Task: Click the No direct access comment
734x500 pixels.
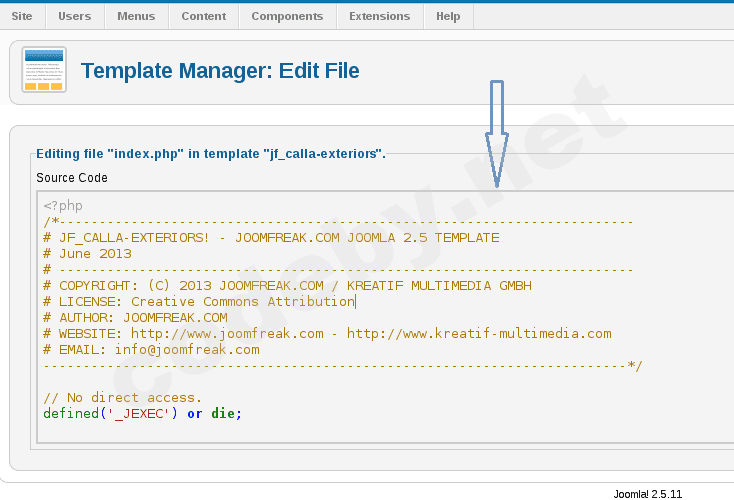Action: tap(123, 397)
